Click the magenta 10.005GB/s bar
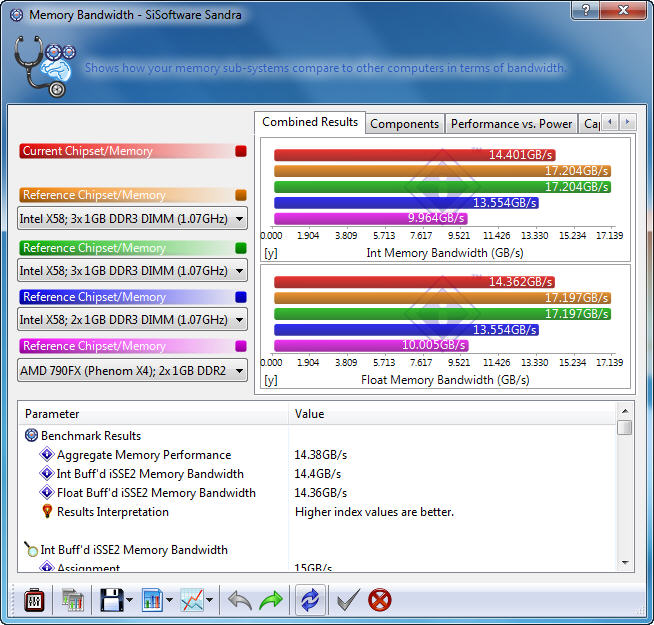The height and width of the screenshot is (625, 654). pyautogui.click(x=371, y=345)
